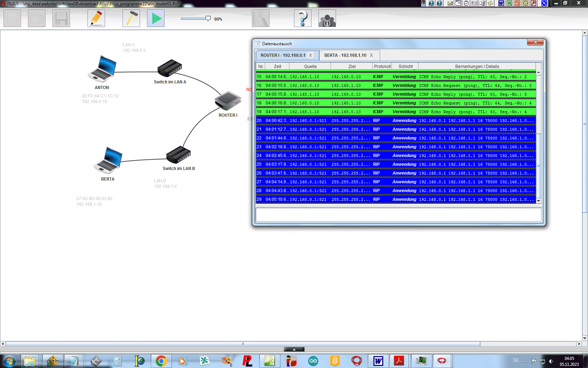Start simulation with green play button
The image size is (588, 368).
(156, 18)
